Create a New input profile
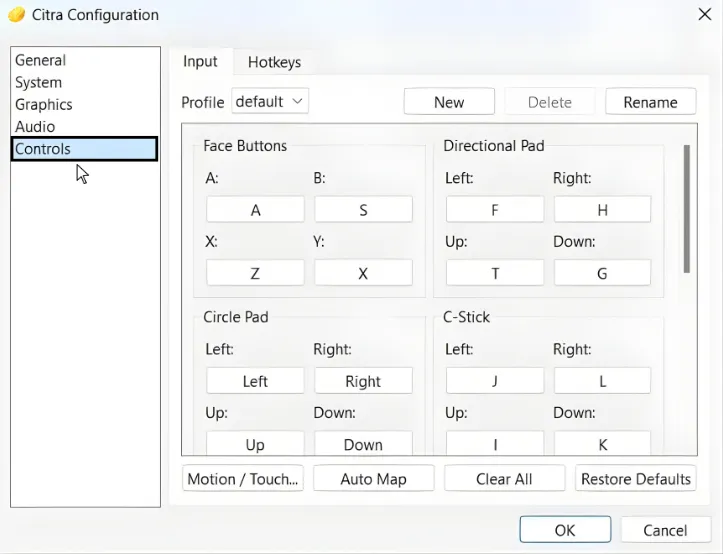Screen dimensions: 723x554 (449, 102)
